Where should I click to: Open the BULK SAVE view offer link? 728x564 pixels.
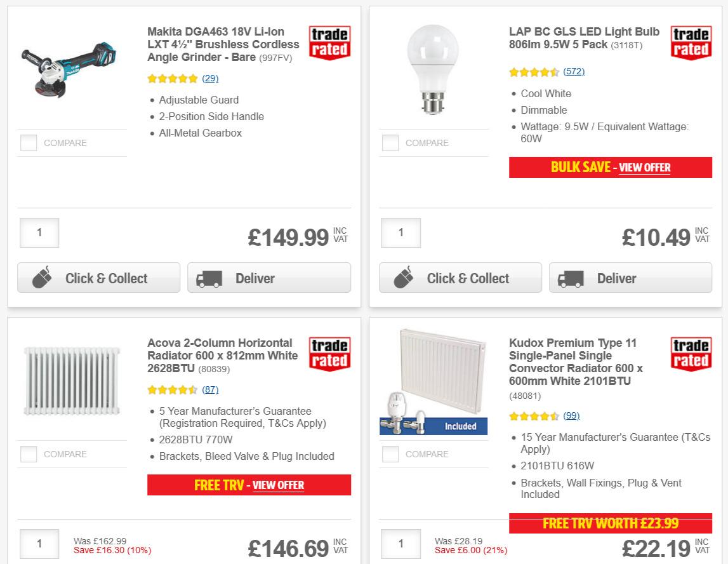coord(644,167)
